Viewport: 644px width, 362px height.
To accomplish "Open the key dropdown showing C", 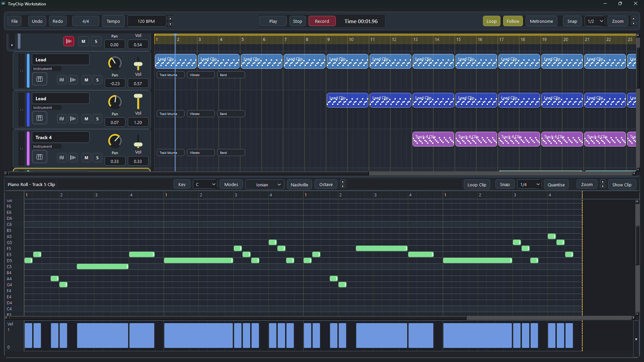I will (205, 184).
